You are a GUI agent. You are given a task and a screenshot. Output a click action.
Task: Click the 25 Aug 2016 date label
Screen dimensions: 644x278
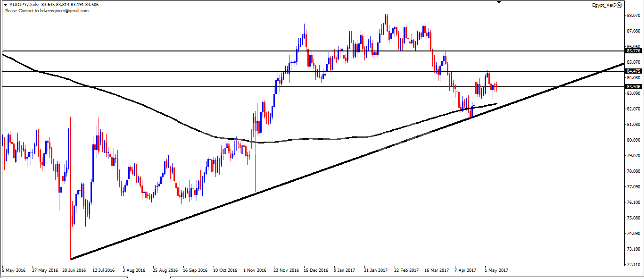pyautogui.click(x=165, y=271)
